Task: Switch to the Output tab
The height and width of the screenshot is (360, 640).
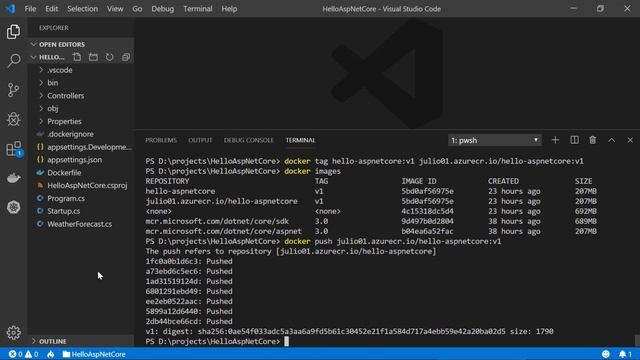Action: 200,140
